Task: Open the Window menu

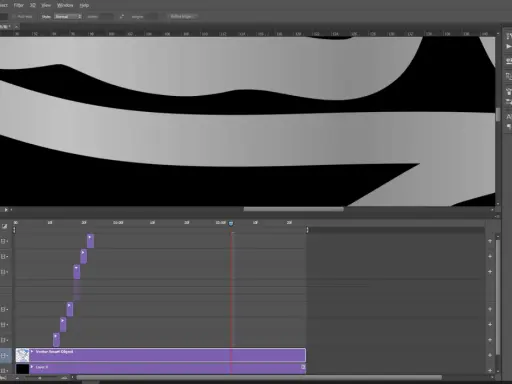Action: coord(65,5)
